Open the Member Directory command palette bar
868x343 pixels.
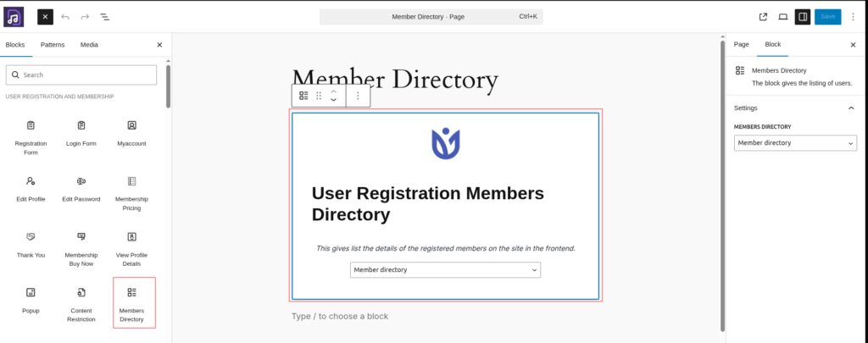431,17
